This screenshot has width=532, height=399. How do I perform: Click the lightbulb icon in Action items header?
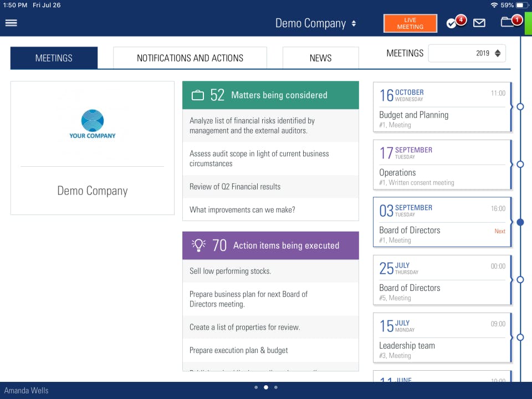[198, 245]
